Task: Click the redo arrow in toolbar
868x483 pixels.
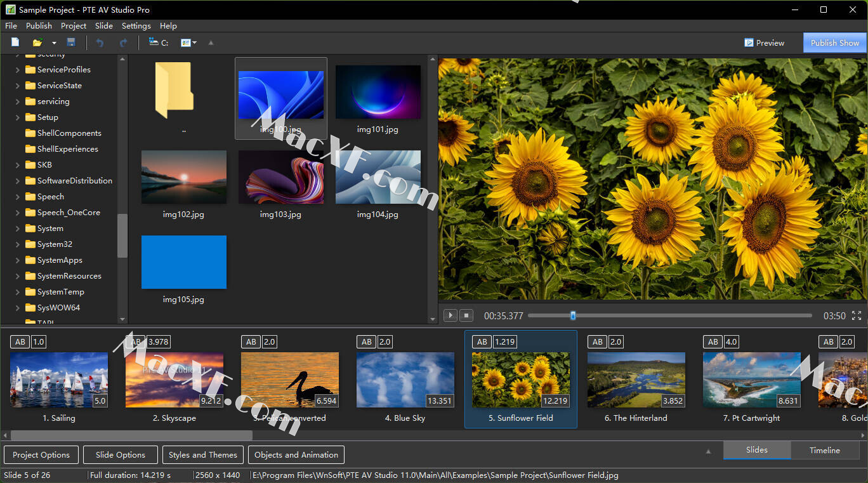Action: coord(123,43)
